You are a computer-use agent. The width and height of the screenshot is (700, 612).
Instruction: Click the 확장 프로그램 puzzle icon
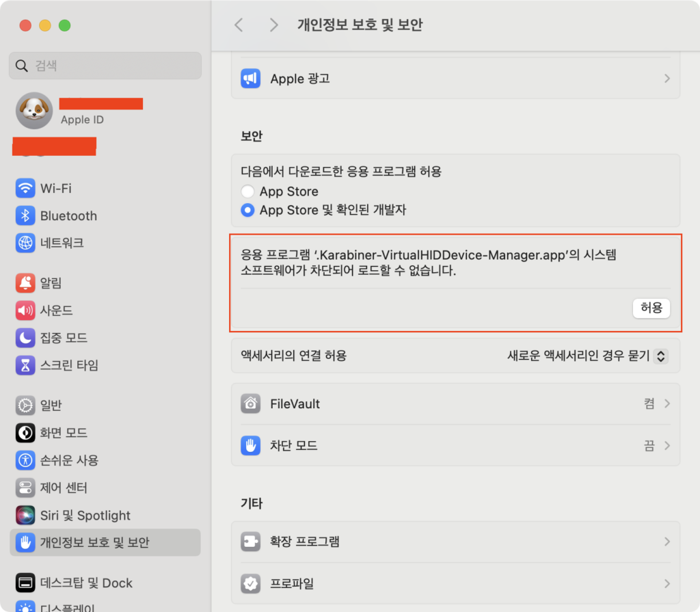coord(250,542)
